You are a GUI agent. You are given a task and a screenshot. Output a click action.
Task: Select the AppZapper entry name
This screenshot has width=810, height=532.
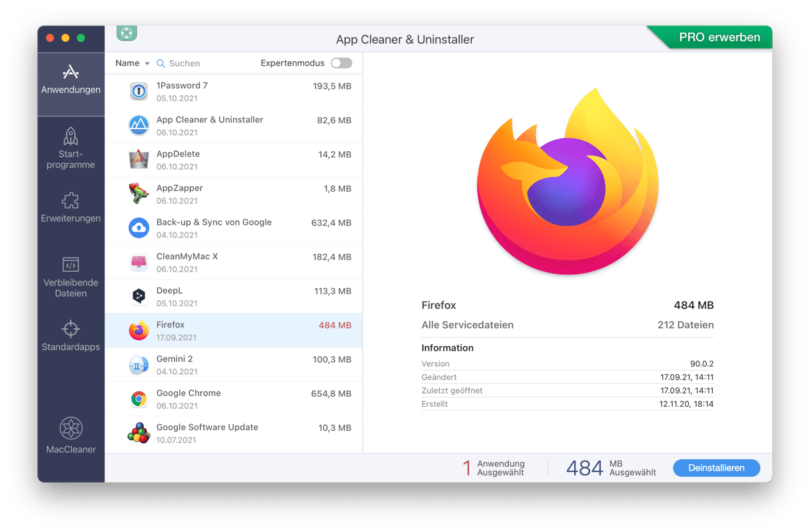(x=179, y=188)
